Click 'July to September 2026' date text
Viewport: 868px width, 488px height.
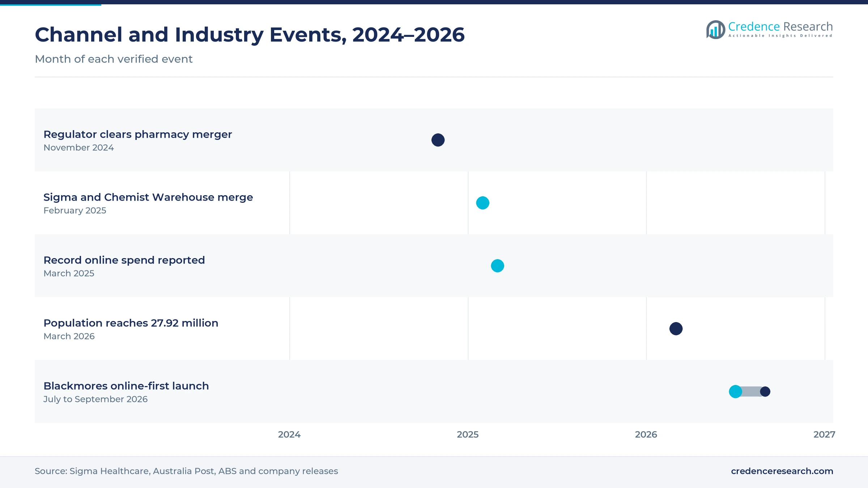point(95,399)
